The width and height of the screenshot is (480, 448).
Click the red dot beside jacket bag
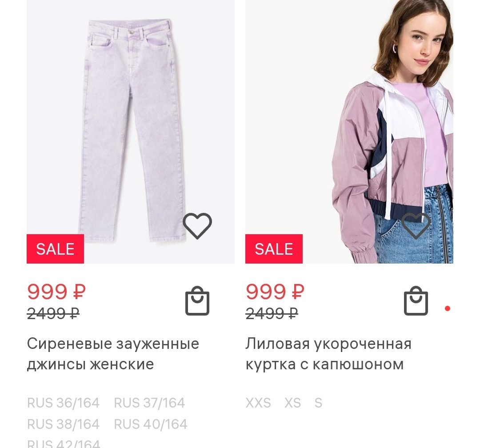[447, 308]
